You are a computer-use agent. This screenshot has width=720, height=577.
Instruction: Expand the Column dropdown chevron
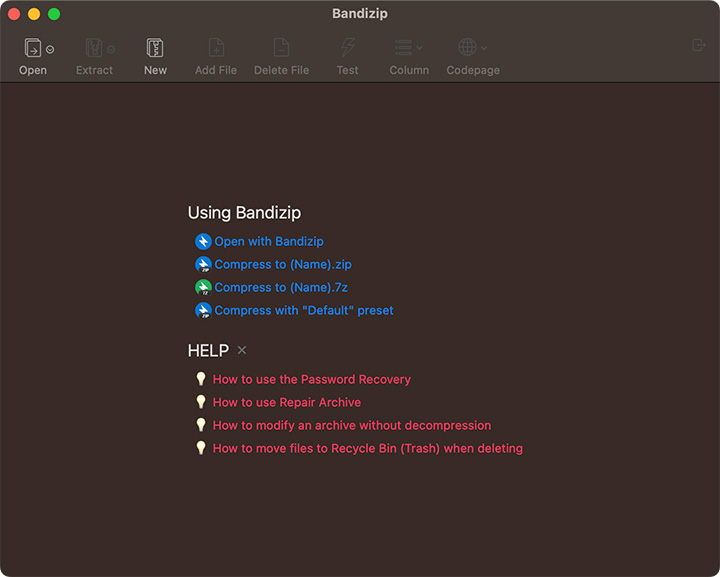click(420, 48)
